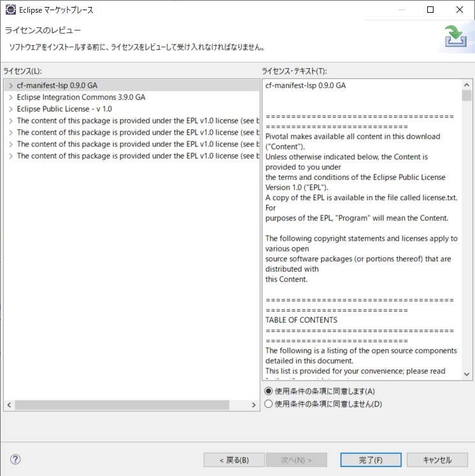Expand the first EPL v1.0 package entry

[11, 121]
